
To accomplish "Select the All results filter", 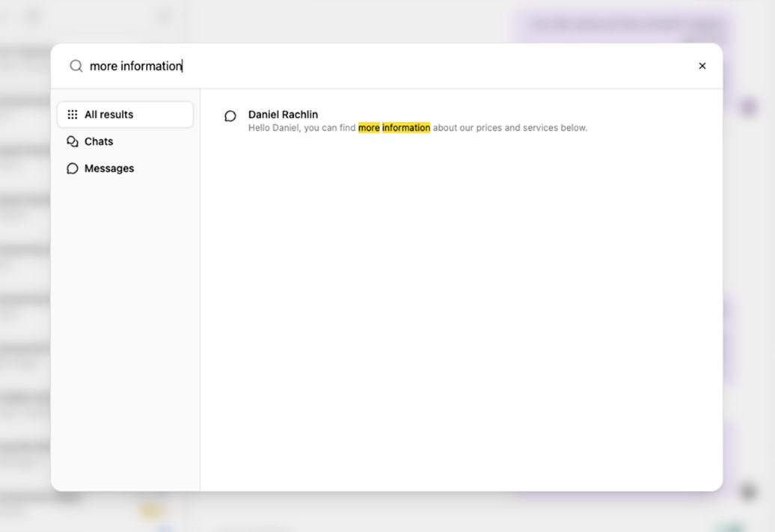I will click(125, 114).
